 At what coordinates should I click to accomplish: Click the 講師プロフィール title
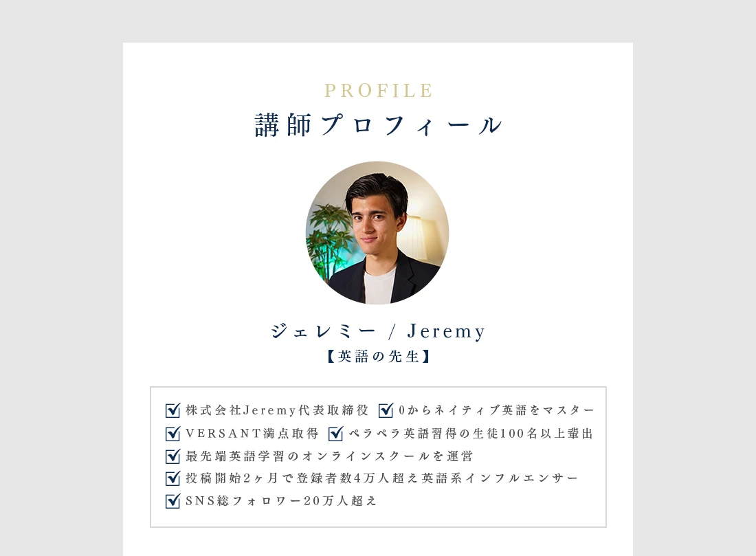tap(379, 125)
